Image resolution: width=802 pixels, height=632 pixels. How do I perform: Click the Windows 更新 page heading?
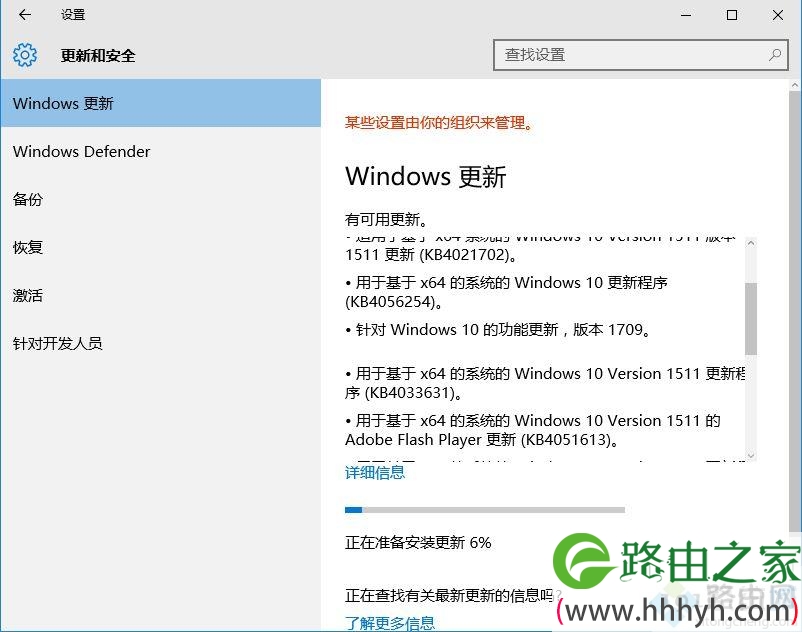tap(426, 176)
